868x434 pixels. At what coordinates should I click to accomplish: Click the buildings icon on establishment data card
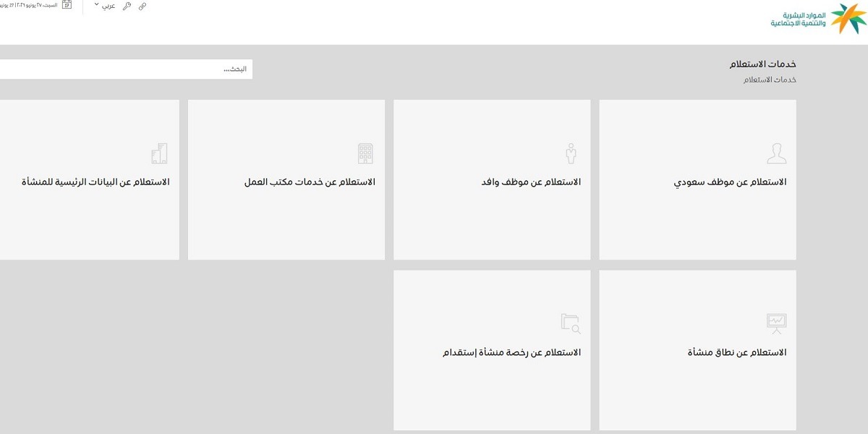pos(159,153)
